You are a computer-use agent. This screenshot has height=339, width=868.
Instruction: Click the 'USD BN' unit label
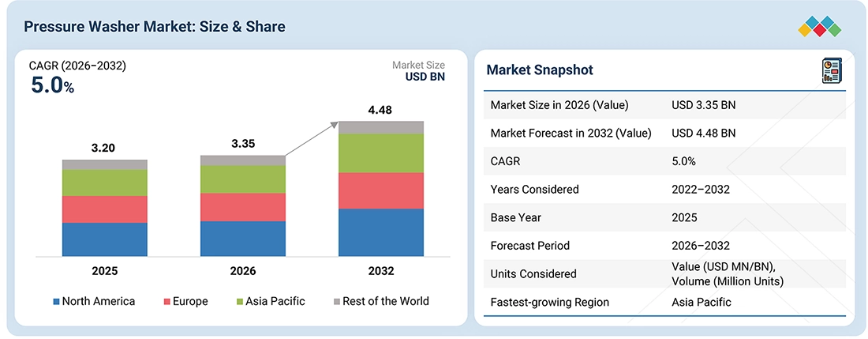coord(425,77)
